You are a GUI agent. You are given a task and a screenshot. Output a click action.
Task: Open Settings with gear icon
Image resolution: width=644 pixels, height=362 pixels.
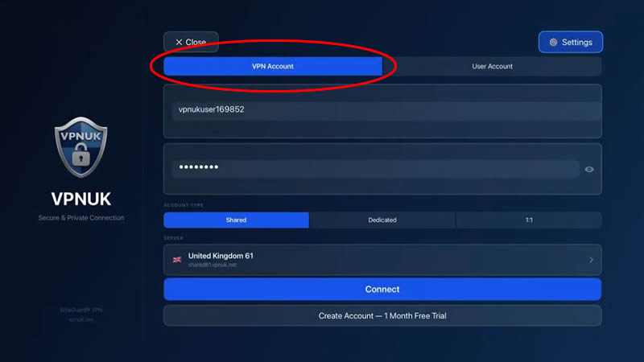coord(571,42)
